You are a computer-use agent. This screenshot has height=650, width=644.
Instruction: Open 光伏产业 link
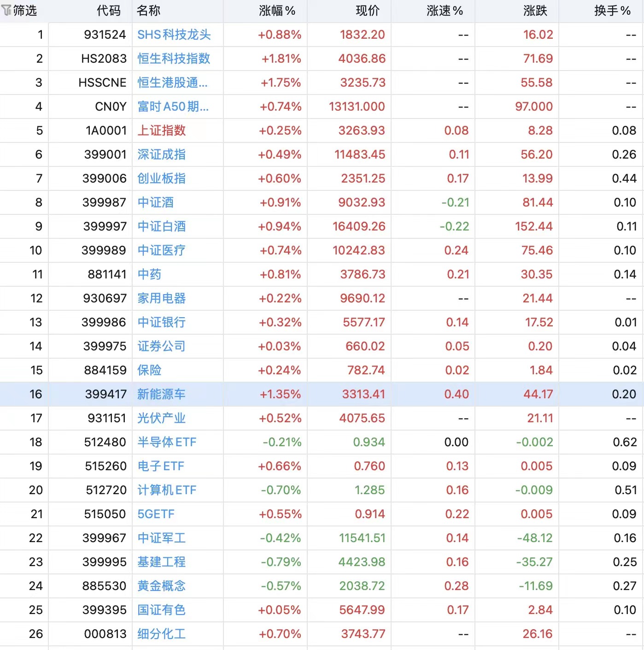click(x=161, y=418)
